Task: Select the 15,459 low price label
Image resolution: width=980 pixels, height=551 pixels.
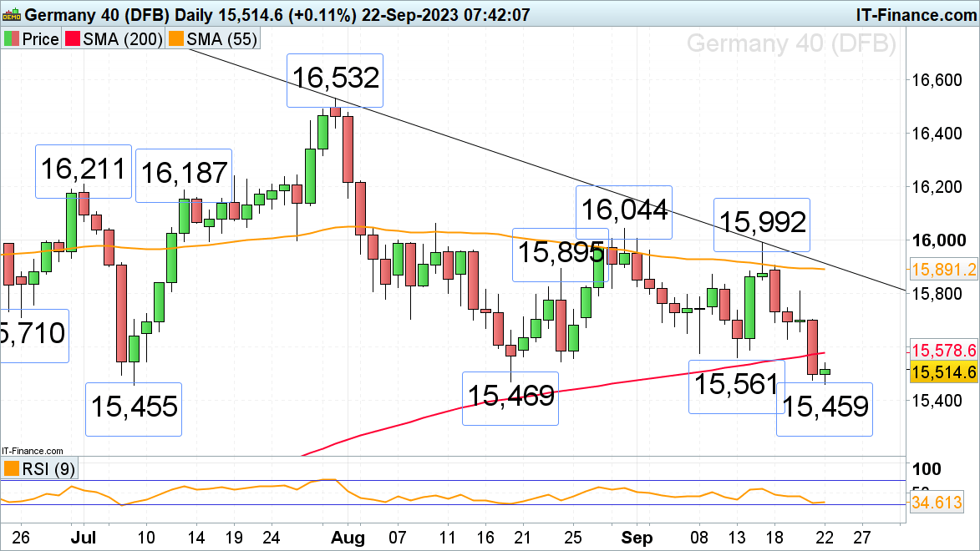Action: [x=824, y=408]
